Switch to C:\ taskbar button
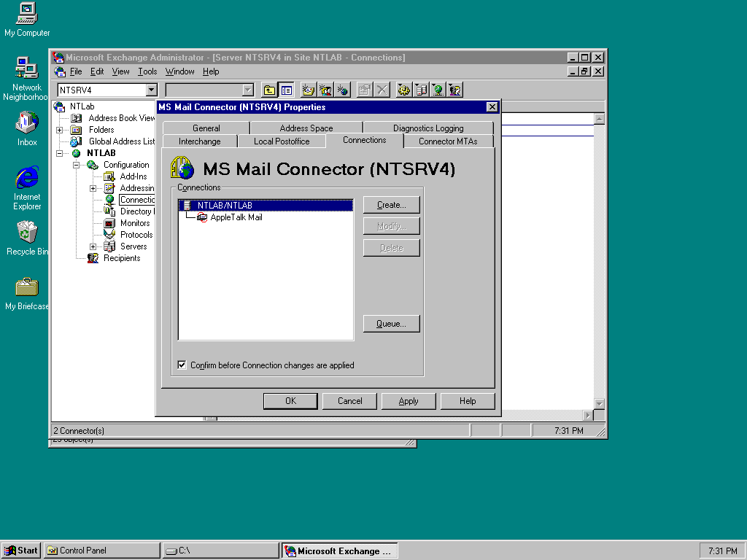The width and height of the screenshot is (747, 560). [220, 551]
